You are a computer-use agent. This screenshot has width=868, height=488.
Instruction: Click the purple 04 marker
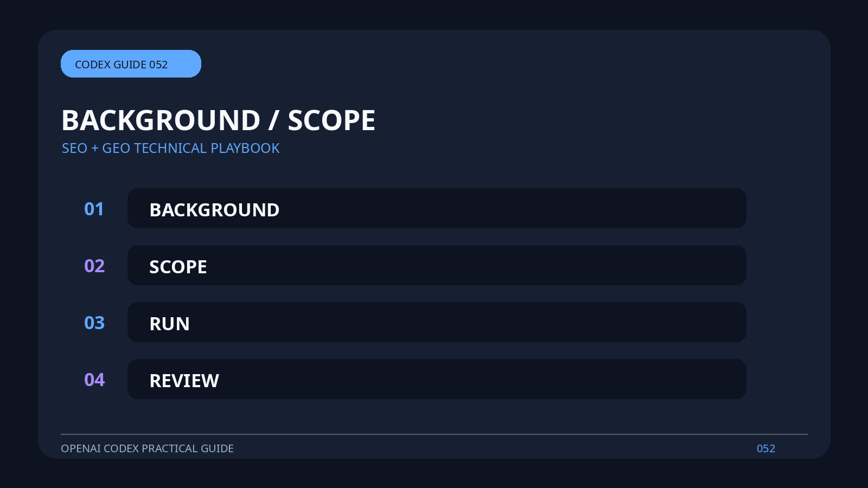click(94, 380)
